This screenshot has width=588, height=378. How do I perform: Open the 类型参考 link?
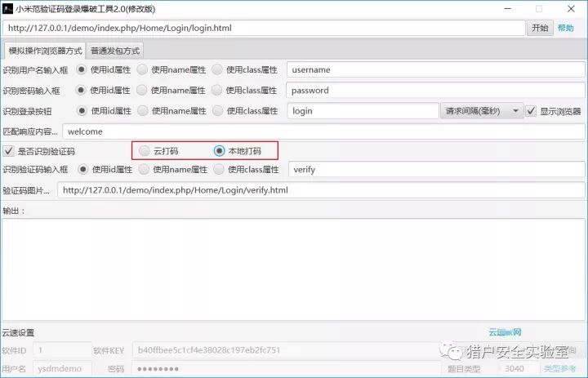point(560,369)
